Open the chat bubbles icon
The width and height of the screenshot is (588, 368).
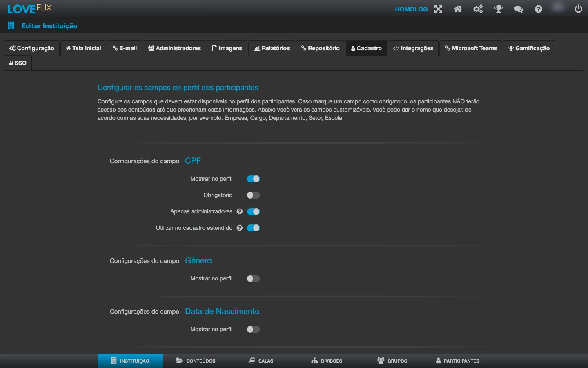coord(519,9)
